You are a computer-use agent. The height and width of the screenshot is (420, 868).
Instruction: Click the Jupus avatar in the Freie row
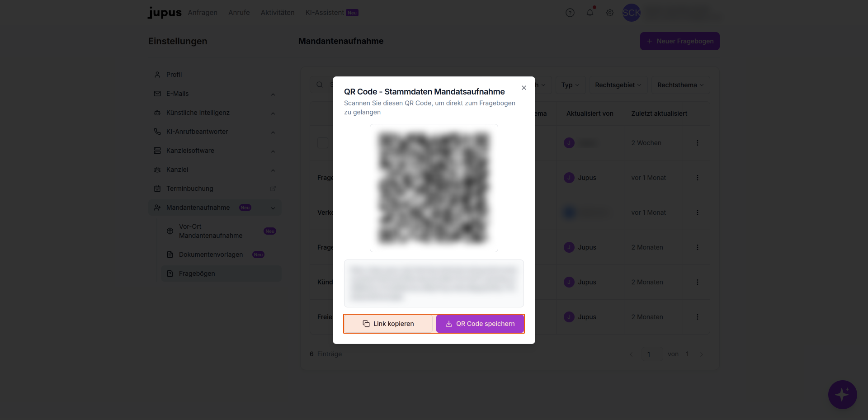(x=569, y=317)
